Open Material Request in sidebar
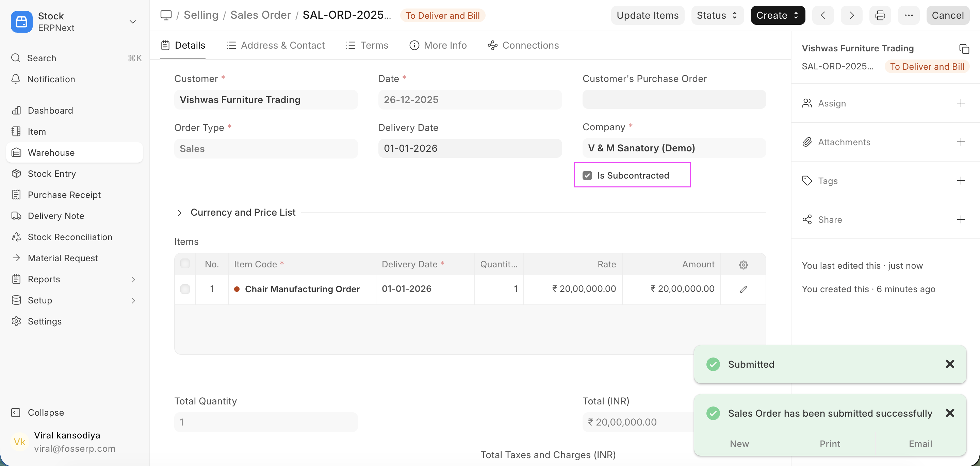Viewport: 980px width, 466px height. click(x=63, y=258)
